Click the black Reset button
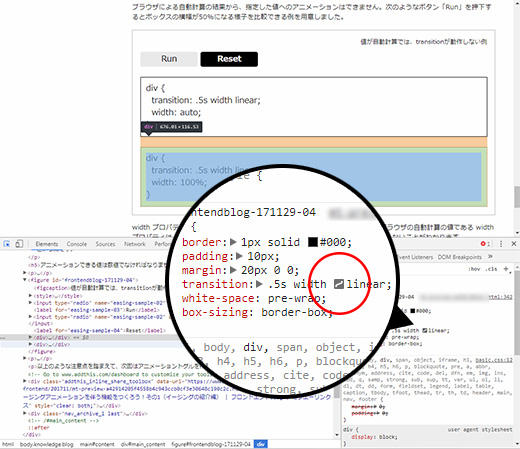The height and width of the screenshot is (449, 520). click(229, 59)
